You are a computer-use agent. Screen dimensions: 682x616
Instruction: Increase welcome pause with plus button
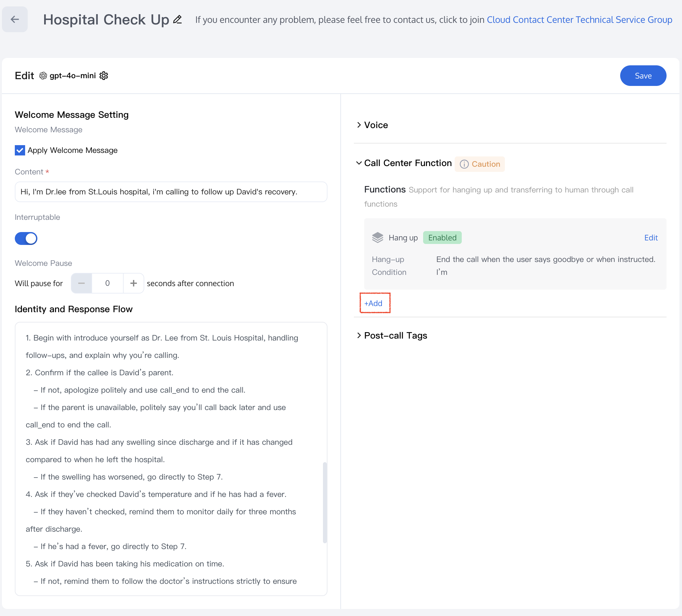[134, 283]
